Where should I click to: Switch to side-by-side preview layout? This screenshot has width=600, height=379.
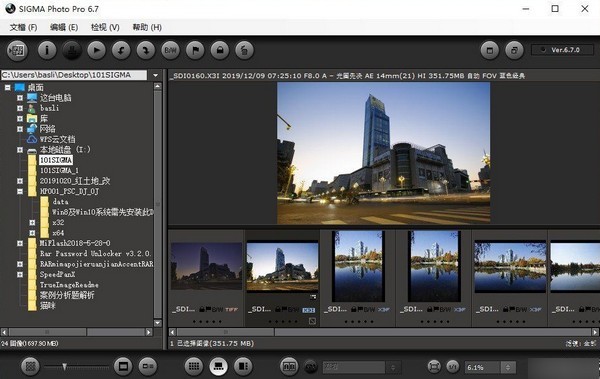pyautogui.click(x=243, y=366)
